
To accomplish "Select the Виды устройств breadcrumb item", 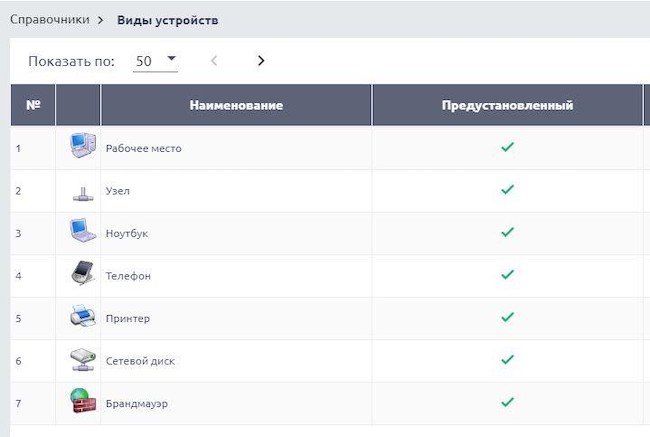I will coord(168,19).
